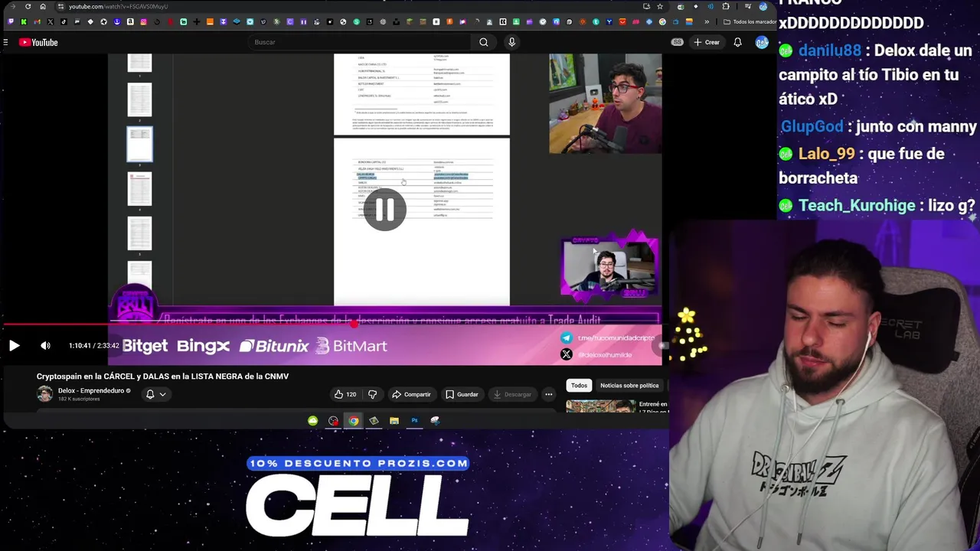Click the Compartir share button
This screenshot has height=551, width=980.
(x=411, y=394)
